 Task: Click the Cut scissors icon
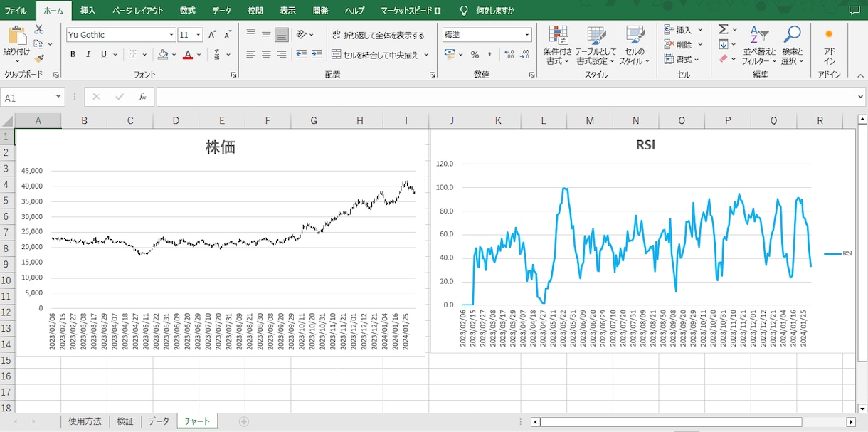click(39, 30)
